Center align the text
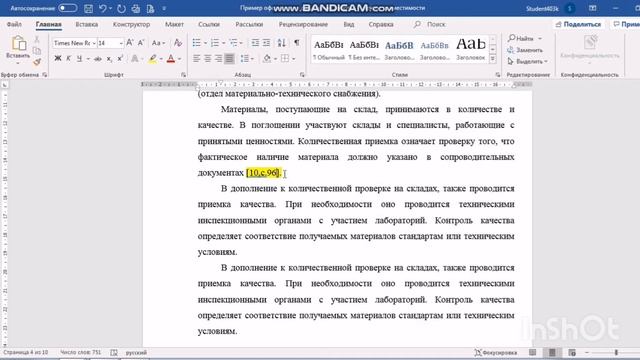640x360 pixels. tap(207, 59)
